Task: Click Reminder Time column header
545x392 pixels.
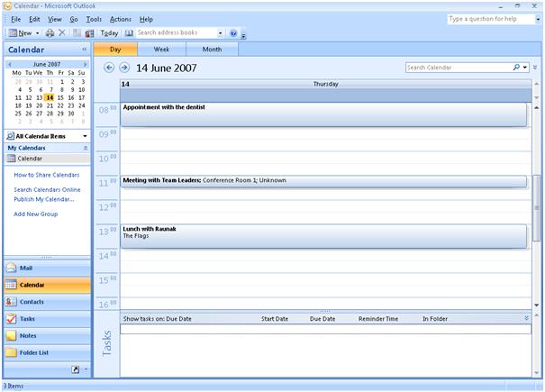Action: tap(378, 319)
